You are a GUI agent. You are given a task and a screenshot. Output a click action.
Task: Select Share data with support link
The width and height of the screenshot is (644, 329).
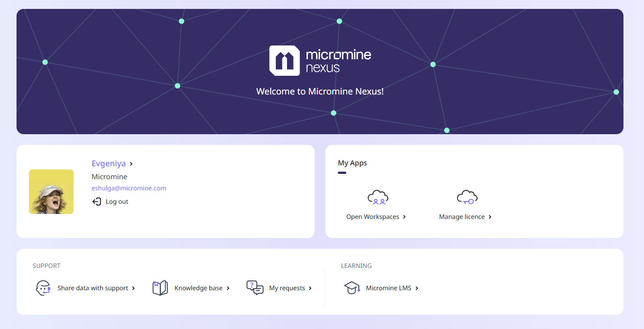93,288
